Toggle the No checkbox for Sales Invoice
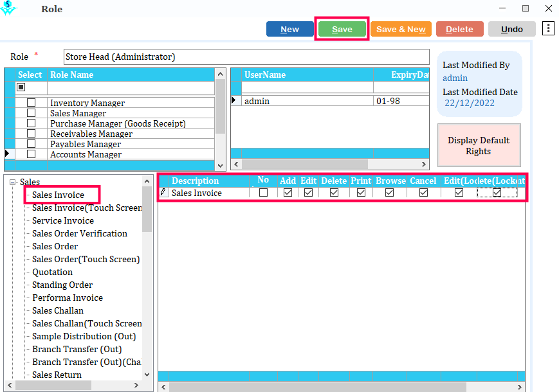 [263, 193]
